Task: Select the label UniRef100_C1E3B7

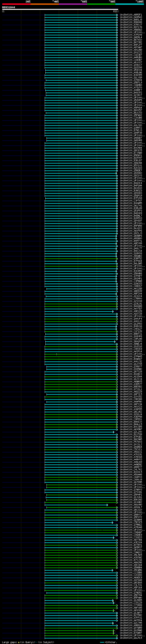Action: coord(131,55)
